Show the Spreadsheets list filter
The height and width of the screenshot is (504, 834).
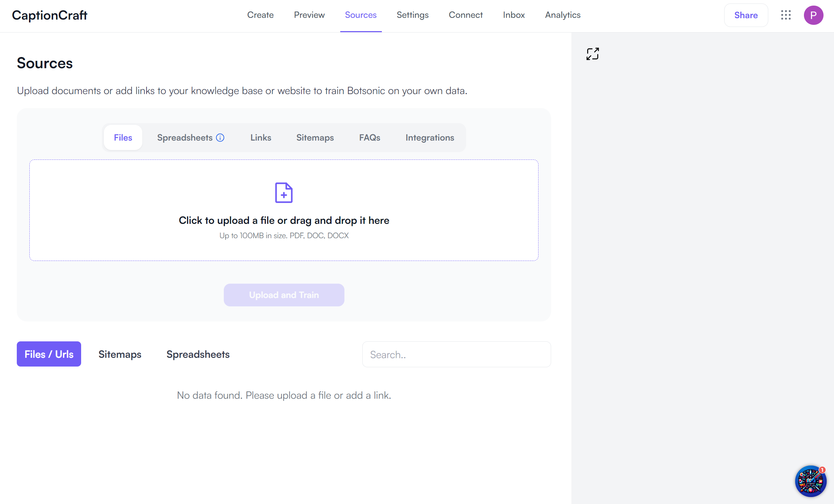pos(198,354)
